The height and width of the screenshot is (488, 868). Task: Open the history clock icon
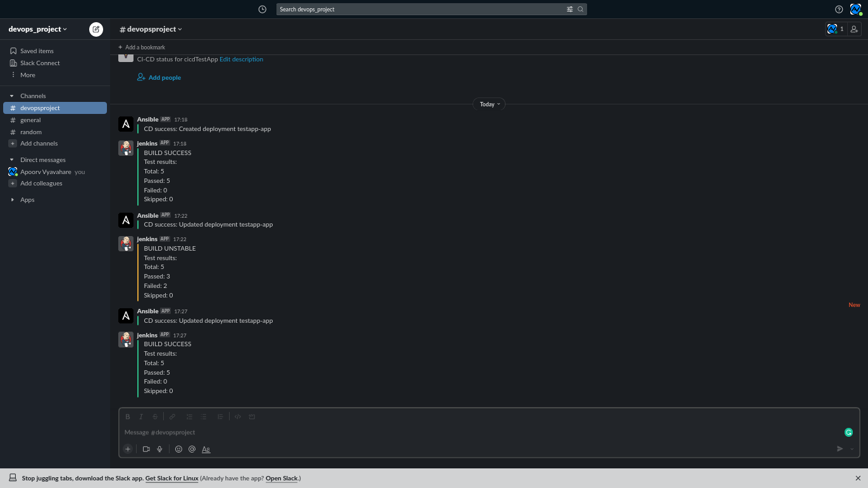pos(263,9)
